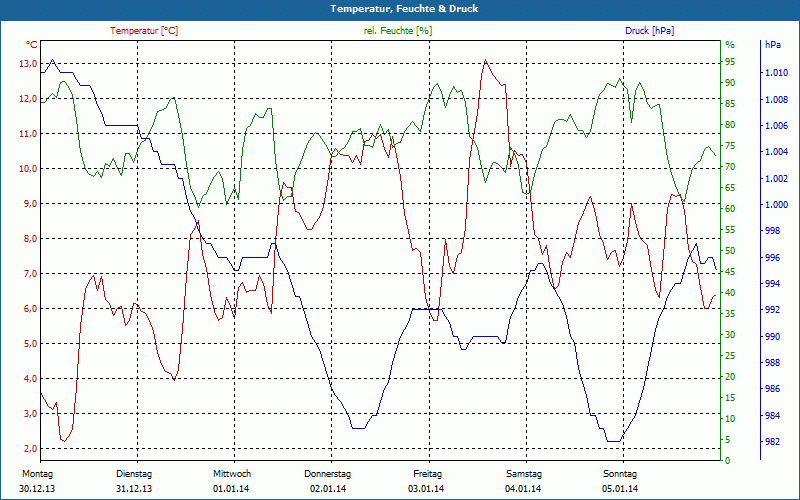The height and width of the screenshot is (500, 800).
Task: Click the chart title 'Temperatur, Feuchte & Druck'
Action: 404,9
